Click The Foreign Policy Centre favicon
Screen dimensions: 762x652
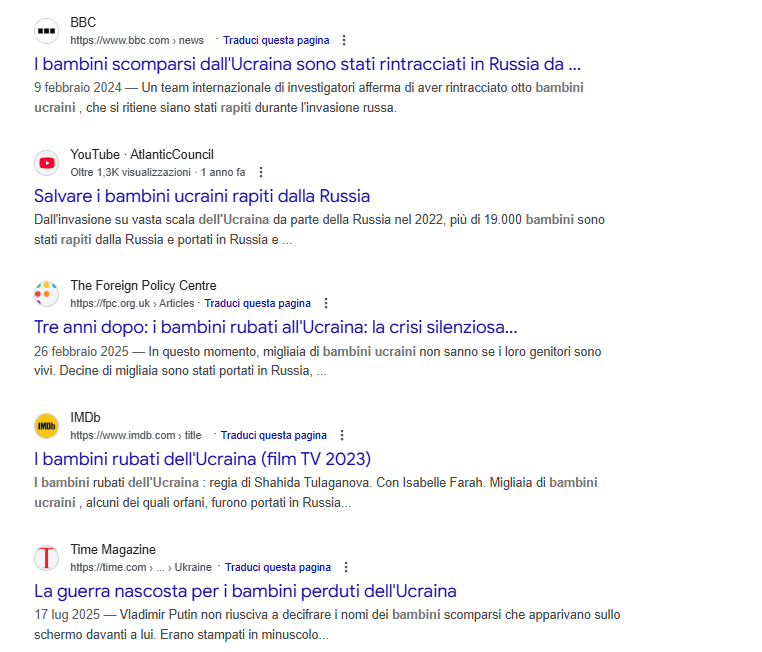pos(46,294)
